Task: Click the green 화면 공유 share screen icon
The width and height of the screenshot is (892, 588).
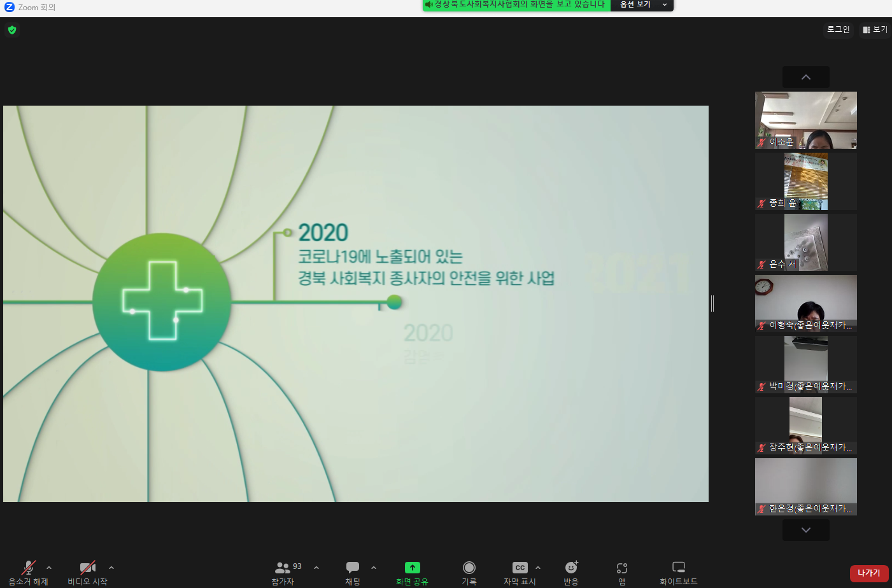Action: 412,568
